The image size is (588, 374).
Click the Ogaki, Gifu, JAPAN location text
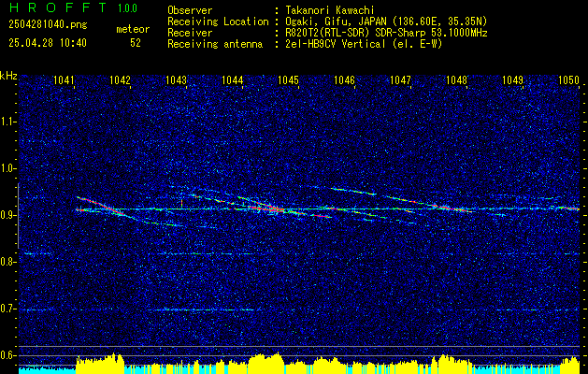(x=386, y=22)
